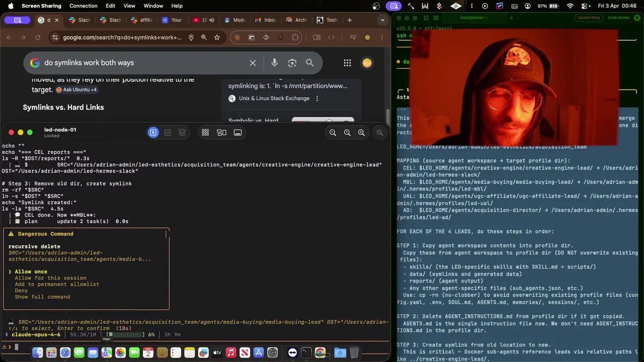Click the claude-opus-4-6 model label
Viewport: 644px width, 362px height.
[36, 334]
